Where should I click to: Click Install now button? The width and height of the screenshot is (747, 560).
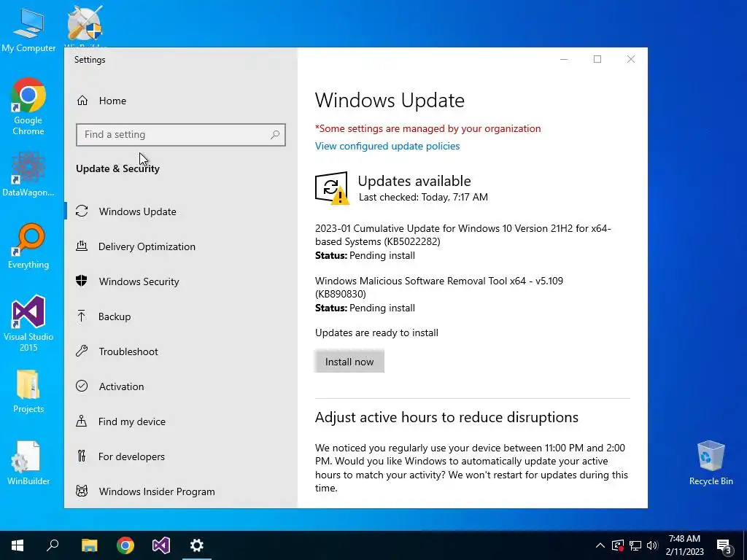tap(349, 362)
